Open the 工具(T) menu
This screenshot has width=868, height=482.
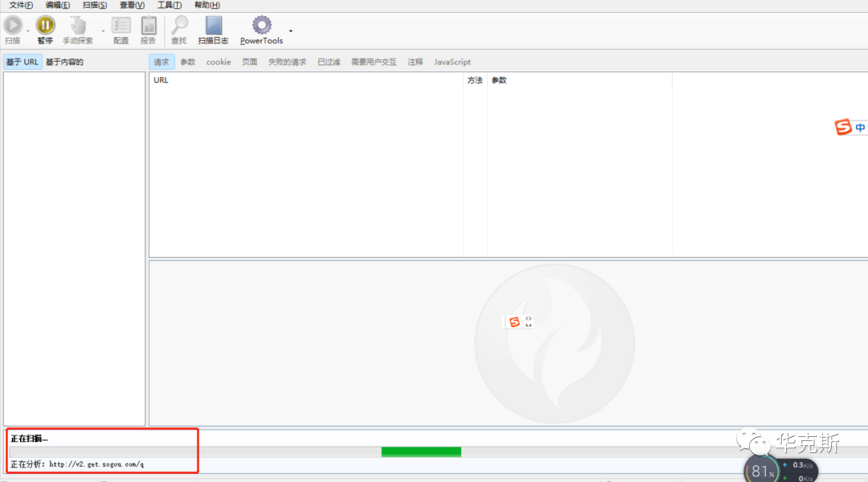point(169,5)
